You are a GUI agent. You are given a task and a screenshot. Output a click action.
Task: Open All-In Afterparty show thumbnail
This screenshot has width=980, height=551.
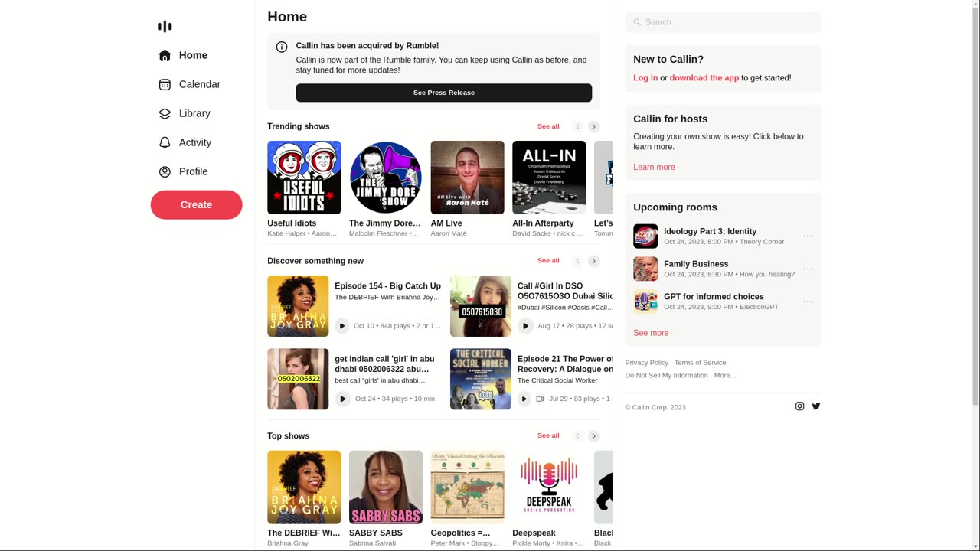[x=549, y=178]
